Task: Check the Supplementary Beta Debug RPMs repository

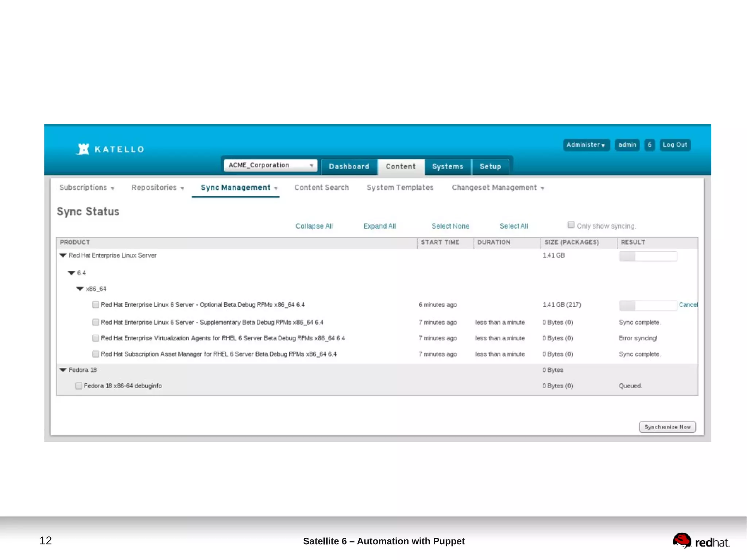Action: coord(96,322)
